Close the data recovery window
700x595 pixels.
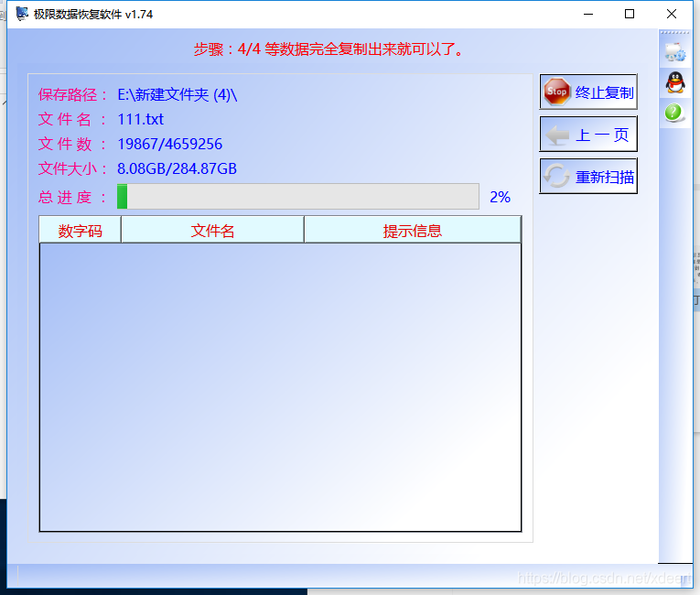point(672,15)
